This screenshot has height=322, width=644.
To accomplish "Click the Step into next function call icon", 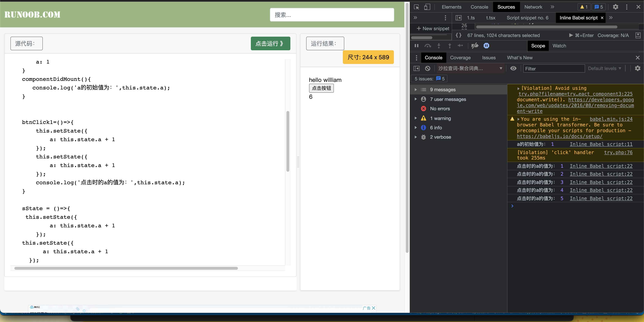I will click(x=439, y=46).
